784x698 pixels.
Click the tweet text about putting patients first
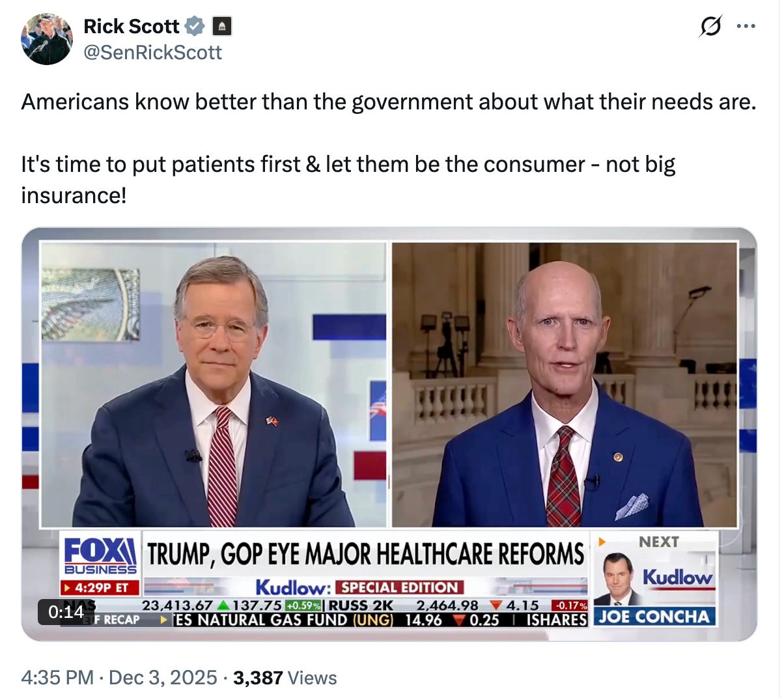348,179
